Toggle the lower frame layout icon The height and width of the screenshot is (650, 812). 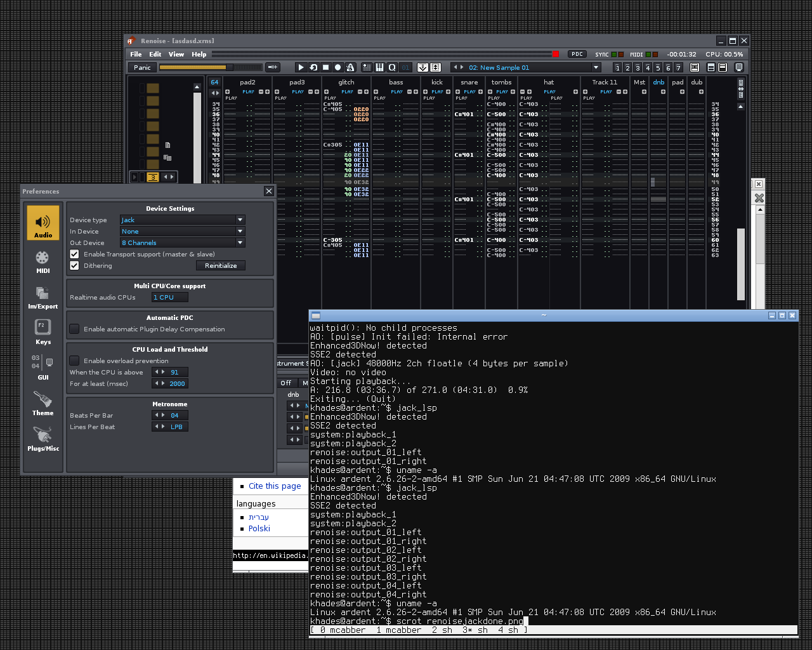[x=723, y=67]
